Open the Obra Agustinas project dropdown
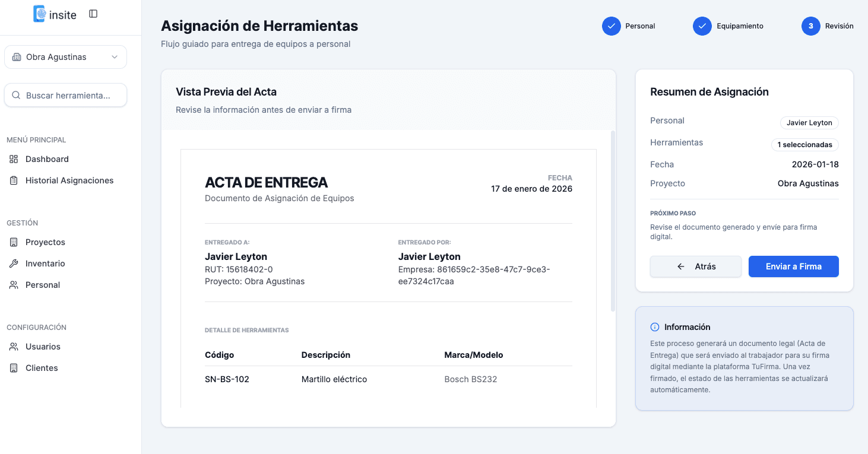The height and width of the screenshot is (454, 868). click(x=65, y=56)
